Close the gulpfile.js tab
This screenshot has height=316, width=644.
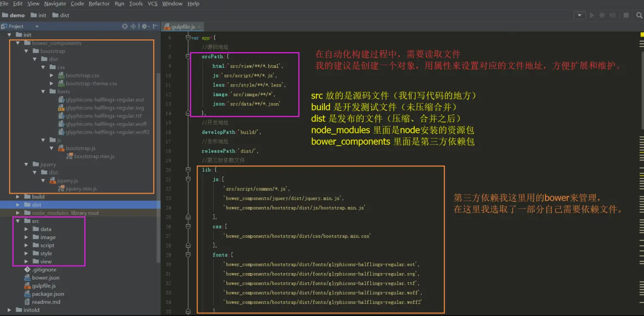point(200,27)
